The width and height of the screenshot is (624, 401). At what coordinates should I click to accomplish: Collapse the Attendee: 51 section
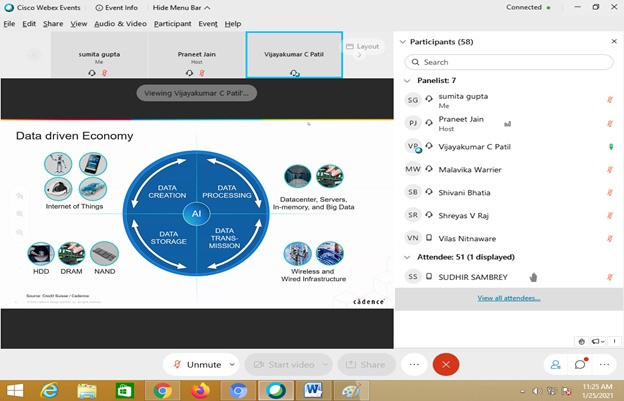[408, 257]
